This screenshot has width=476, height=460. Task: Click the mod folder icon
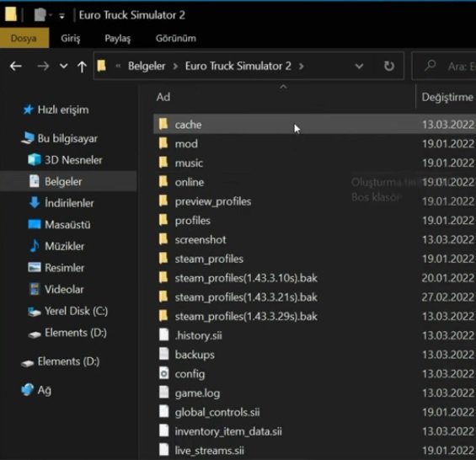[x=163, y=143]
